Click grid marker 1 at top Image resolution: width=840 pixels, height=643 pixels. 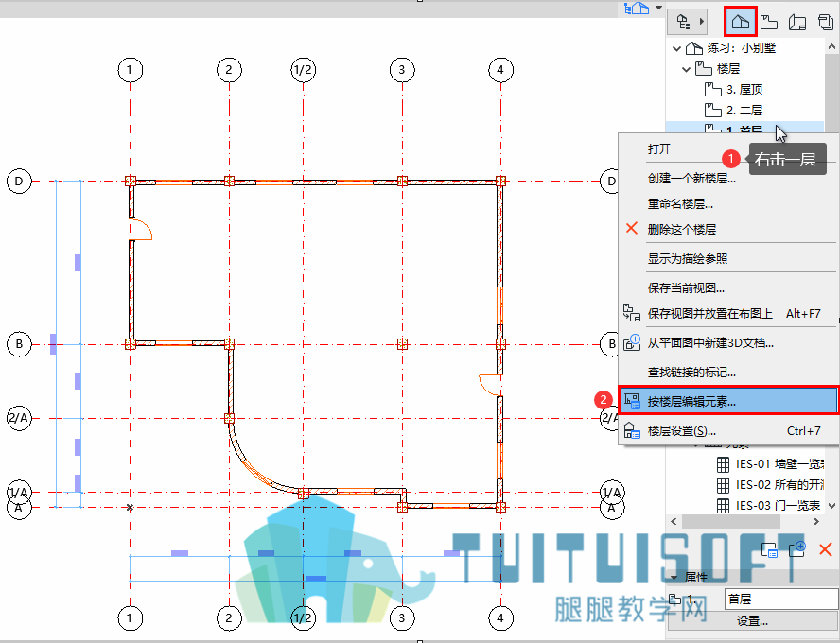pyautogui.click(x=130, y=70)
